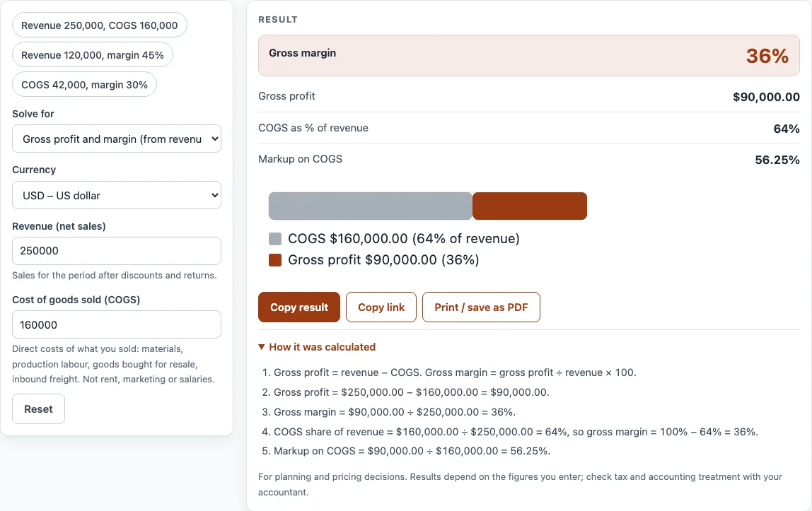
Task: Click Copy result button
Action: tap(298, 307)
